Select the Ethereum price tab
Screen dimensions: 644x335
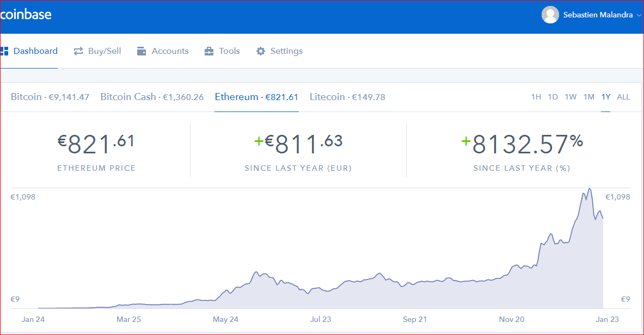[x=256, y=97]
